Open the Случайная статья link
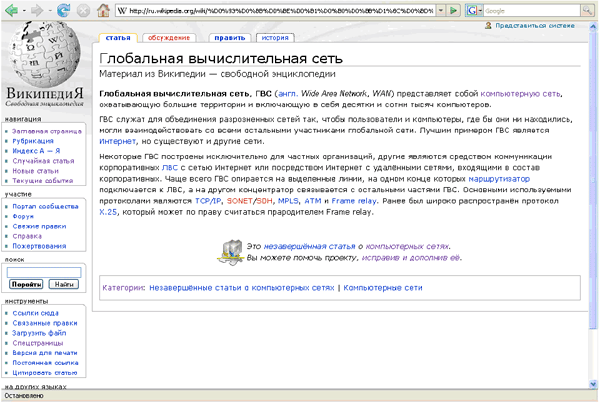600x403 pixels. (43, 161)
